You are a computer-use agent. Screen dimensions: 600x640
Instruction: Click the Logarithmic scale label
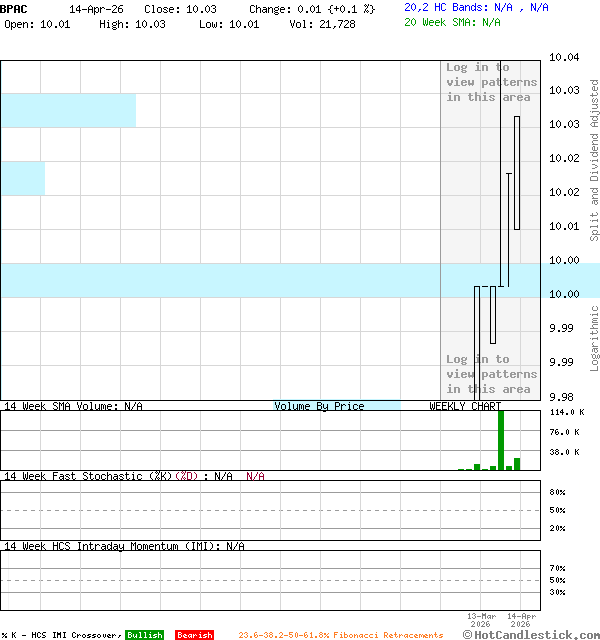pyautogui.click(x=594, y=338)
